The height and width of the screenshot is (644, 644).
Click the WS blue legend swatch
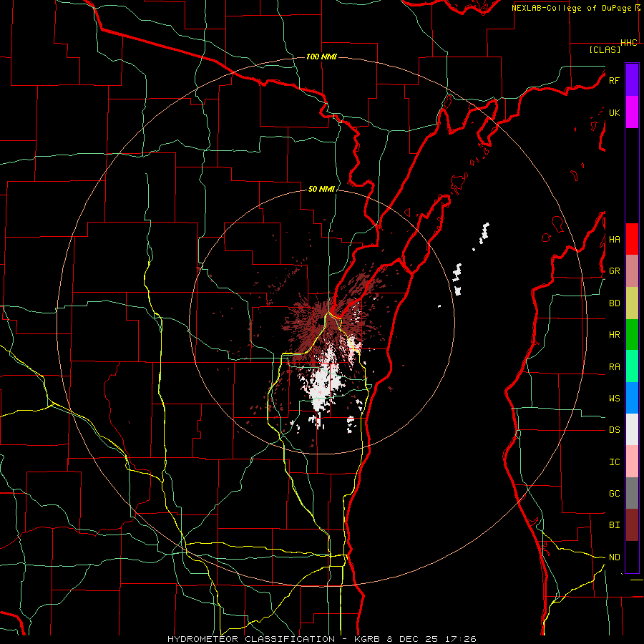point(632,398)
